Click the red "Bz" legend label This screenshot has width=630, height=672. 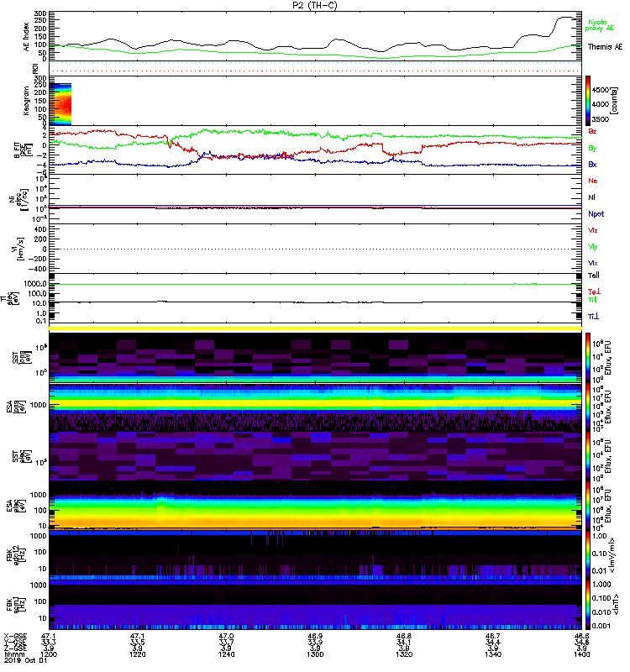coord(592,131)
